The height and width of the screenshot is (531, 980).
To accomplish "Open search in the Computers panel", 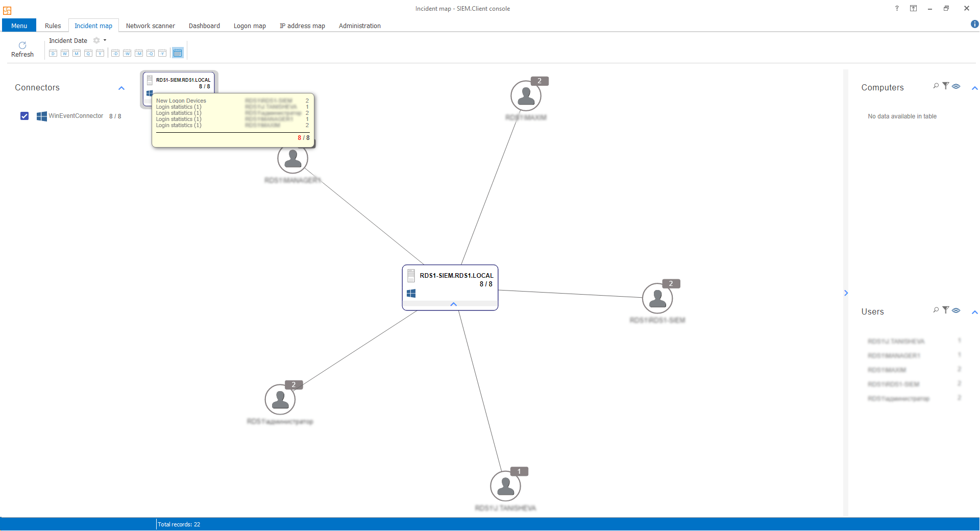I will pyautogui.click(x=936, y=86).
